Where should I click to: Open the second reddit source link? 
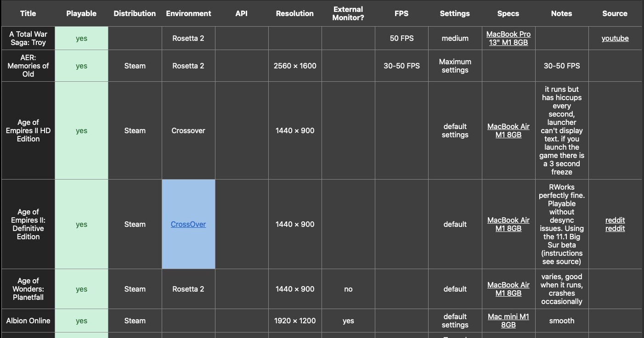pos(615,229)
